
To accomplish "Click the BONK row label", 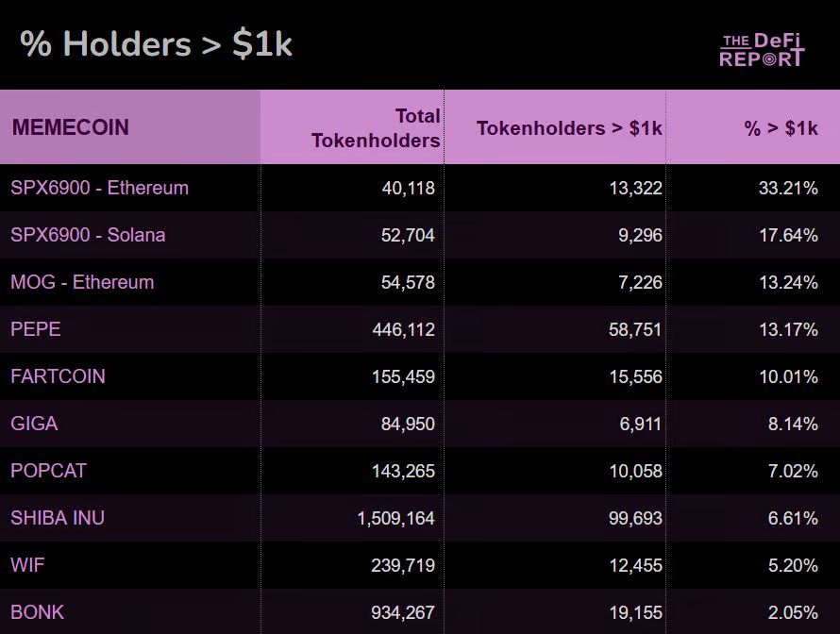I will tap(37, 612).
